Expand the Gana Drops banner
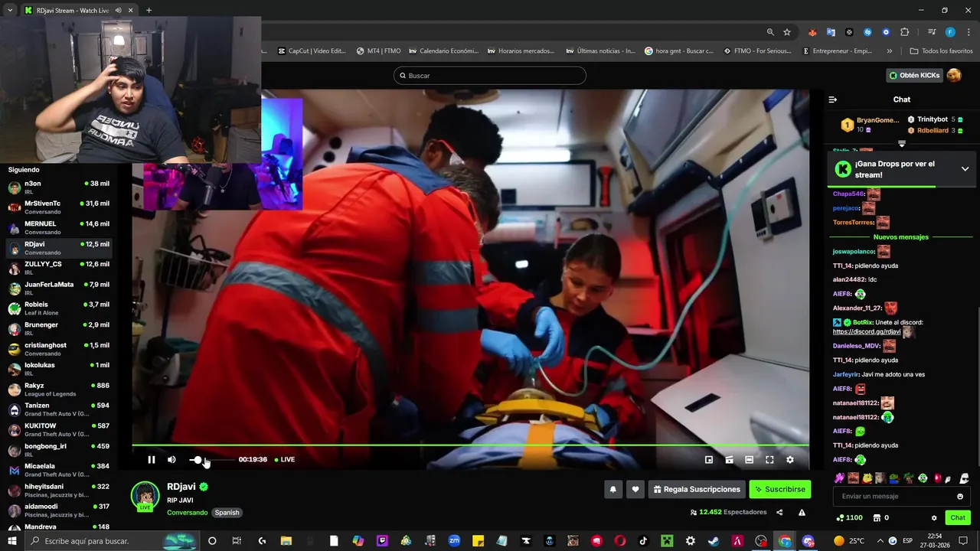Viewport: 980px width, 551px height. coord(965,169)
